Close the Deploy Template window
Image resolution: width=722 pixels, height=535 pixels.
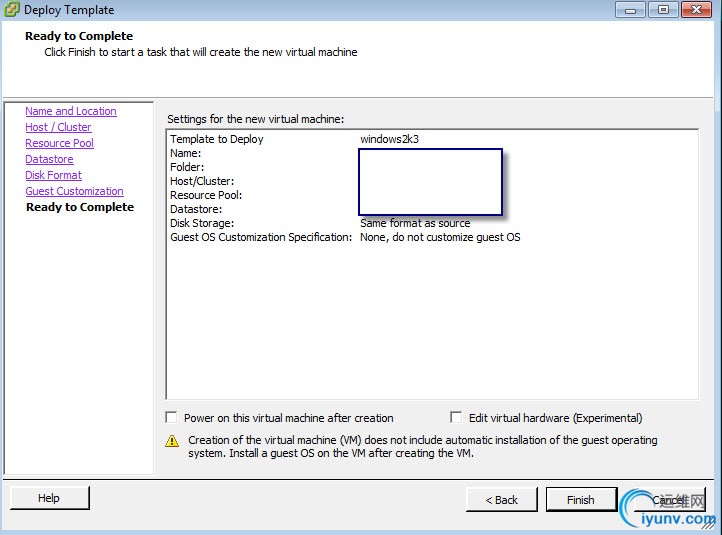(x=697, y=10)
